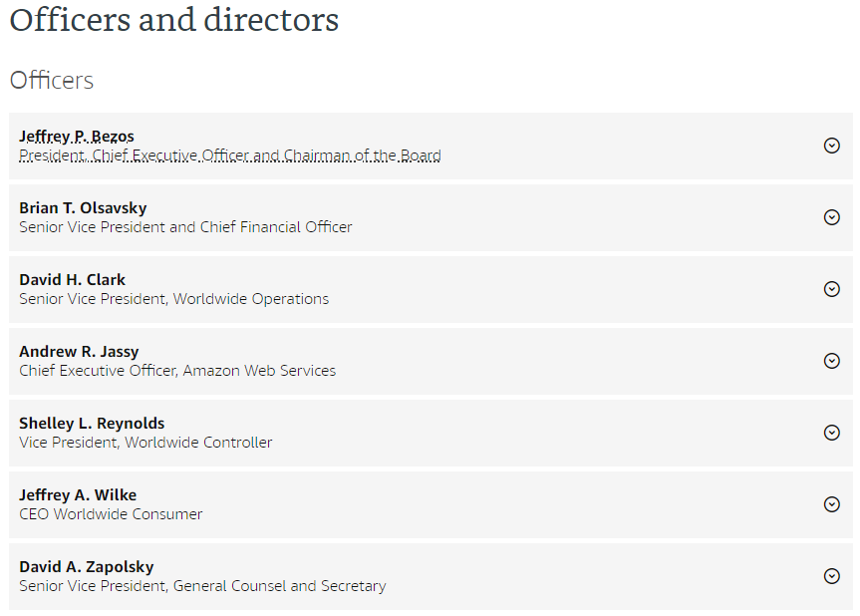Click the Jeffrey A. Wilke name
The width and height of the screenshot is (860, 616).
[x=78, y=495]
